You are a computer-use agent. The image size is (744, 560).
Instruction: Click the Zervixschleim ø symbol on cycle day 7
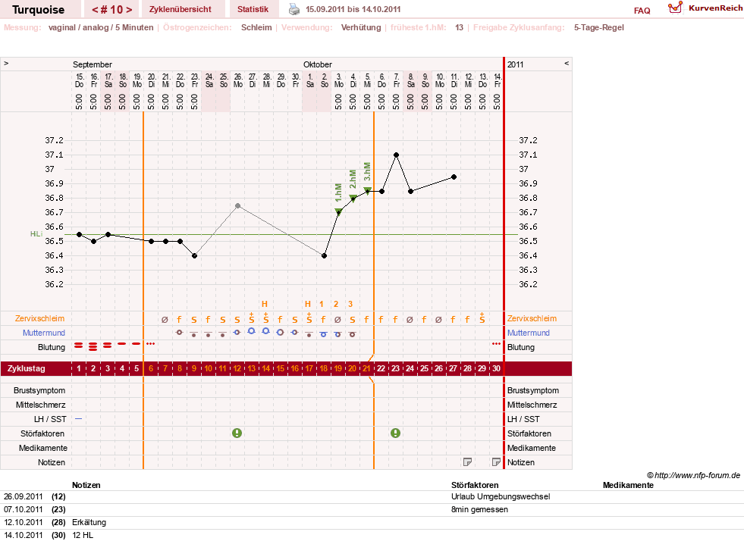pyautogui.click(x=165, y=320)
